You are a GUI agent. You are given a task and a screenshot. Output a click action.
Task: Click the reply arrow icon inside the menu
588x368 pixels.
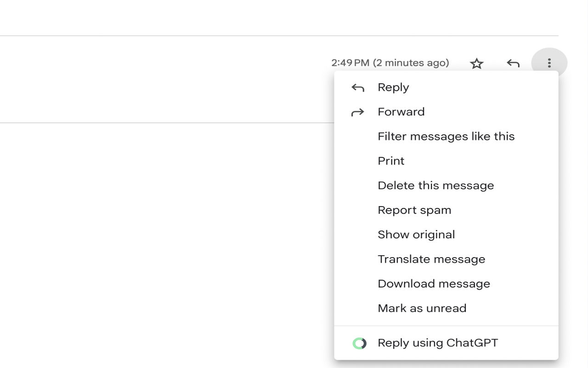coord(358,86)
